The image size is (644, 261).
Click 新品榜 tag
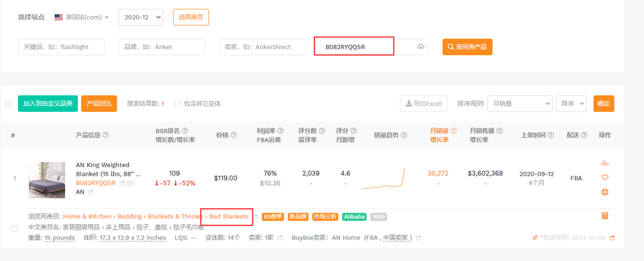click(x=298, y=217)
